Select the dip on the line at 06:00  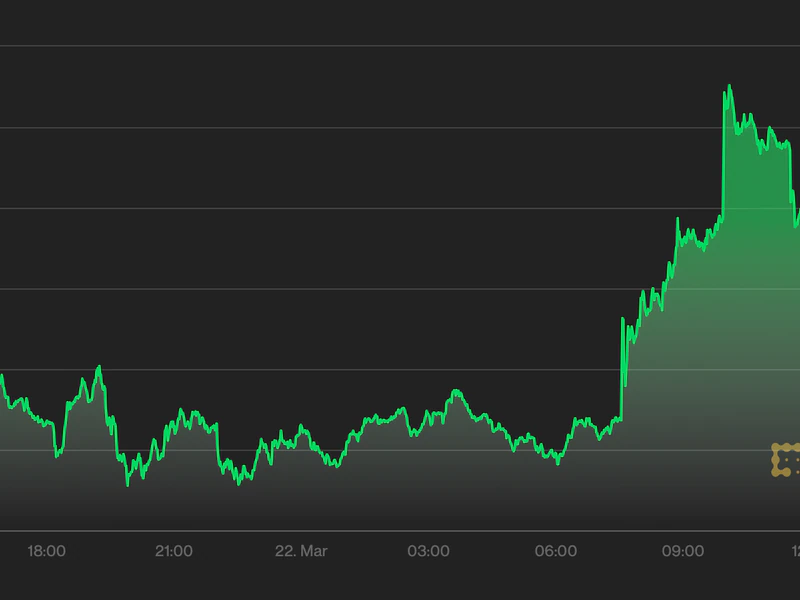tap(557, 462)
